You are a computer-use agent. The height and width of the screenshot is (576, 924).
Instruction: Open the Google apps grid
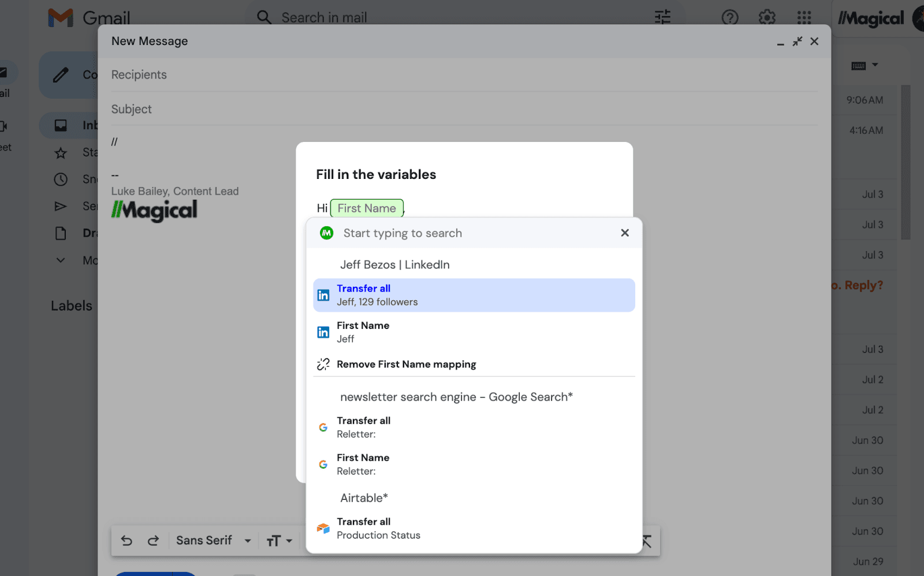pos(804,17)
